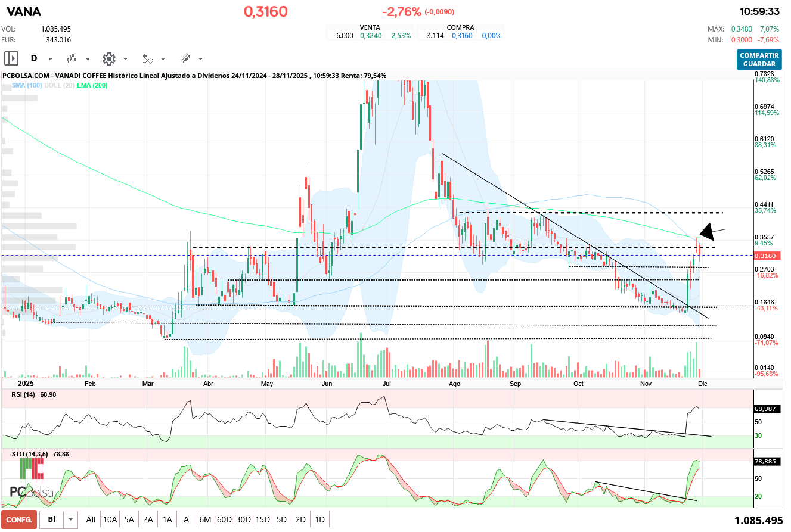This screenshot has width=791, height=532.
Task: Expand the timeframe D dropdown arrow
Action: (x=50, y=59)
